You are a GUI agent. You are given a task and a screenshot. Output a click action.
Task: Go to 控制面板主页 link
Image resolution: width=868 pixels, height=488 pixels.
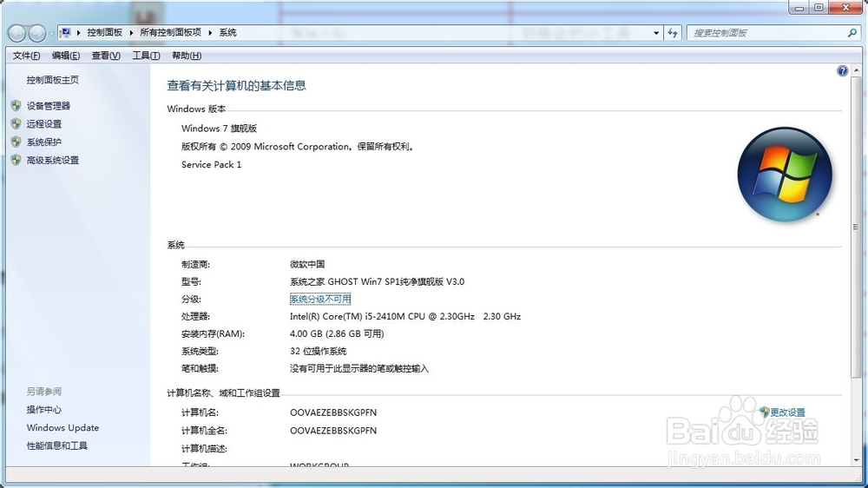click(x=53, y=80)
